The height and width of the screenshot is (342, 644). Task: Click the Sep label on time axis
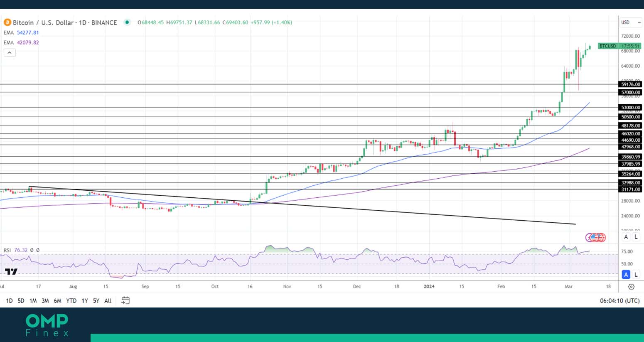pyautogui.click(x=145, y=287)
